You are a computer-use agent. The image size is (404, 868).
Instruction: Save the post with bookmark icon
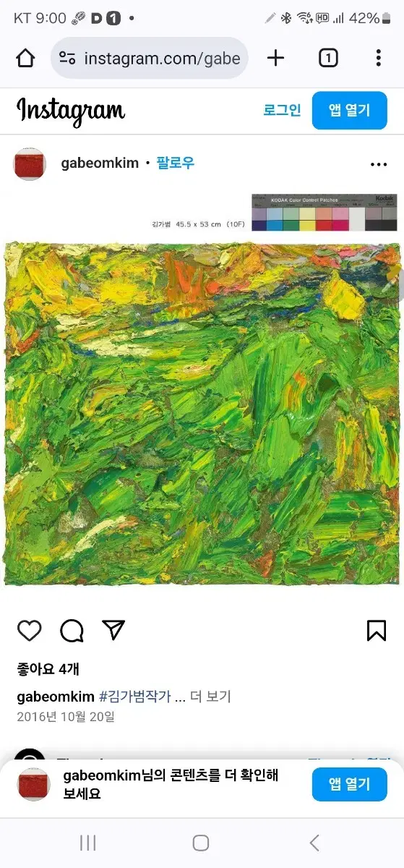tap(377, 631)
